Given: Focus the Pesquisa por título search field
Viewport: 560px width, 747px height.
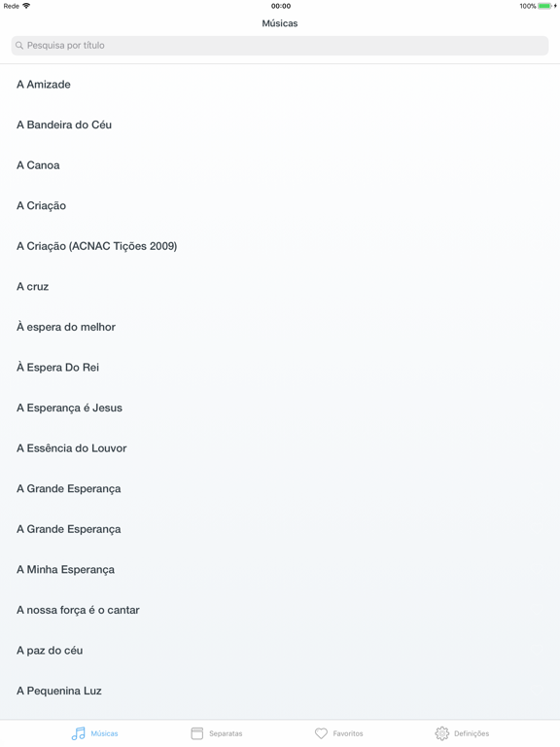Looking at the screenshot, I should click(280, 46).
